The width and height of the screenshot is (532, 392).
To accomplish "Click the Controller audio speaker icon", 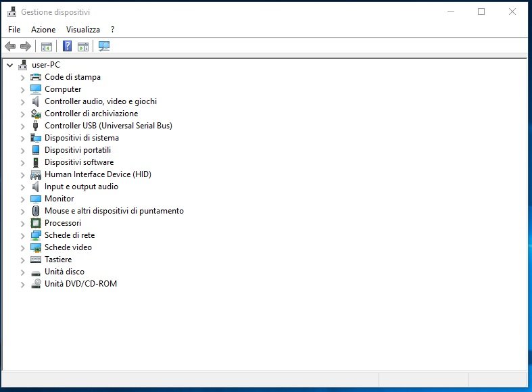I will click(36, 101).
